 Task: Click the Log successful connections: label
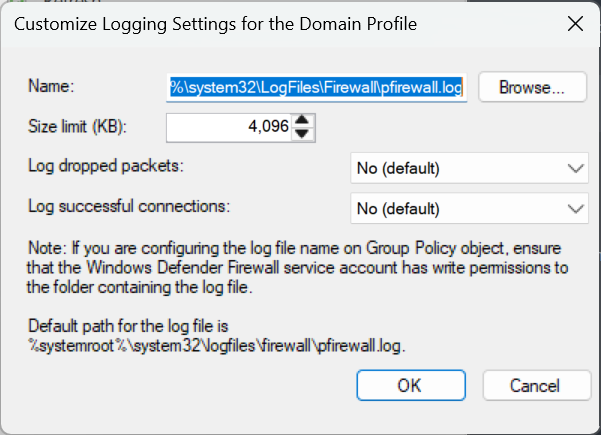(129, 206)
